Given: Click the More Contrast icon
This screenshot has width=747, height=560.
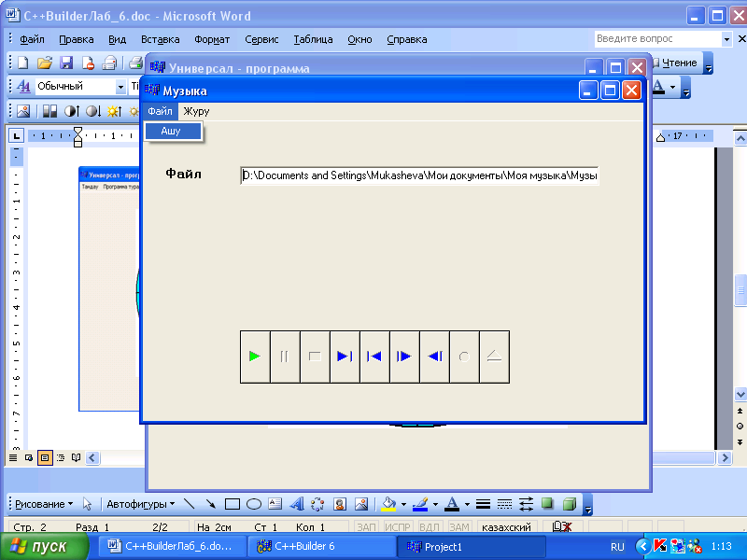Looking at the screenshot, I should pyautogui.click(x=72, y=111).
